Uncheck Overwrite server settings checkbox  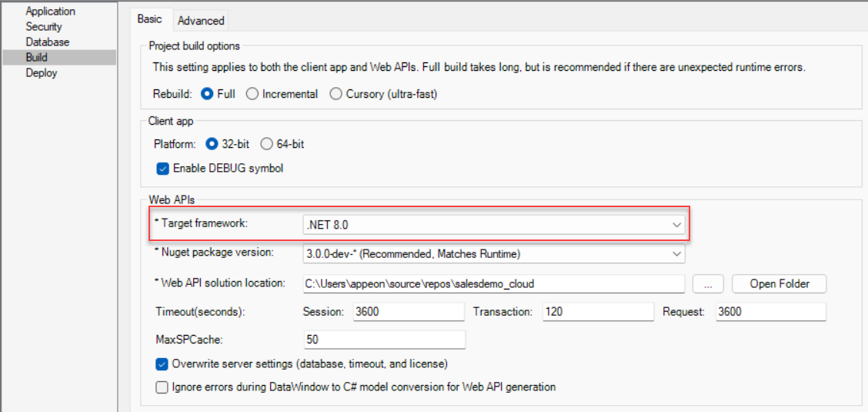click(162, 363)
